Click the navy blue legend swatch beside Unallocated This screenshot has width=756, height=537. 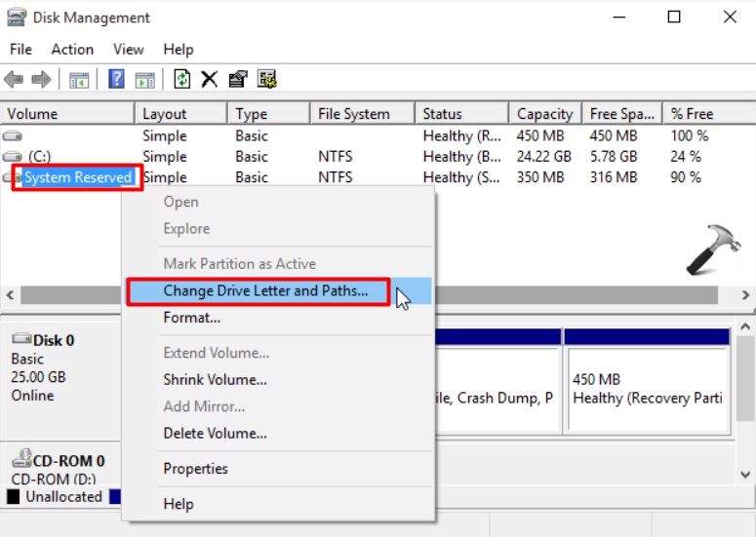click(115, 496)
